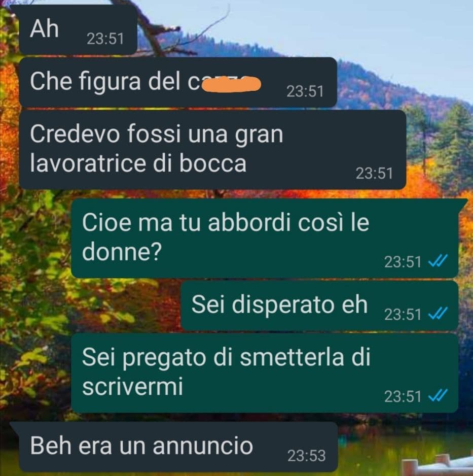The width and height of the screenshot is (473, 476).
Task: Click read checkmarks on 'Sei disperato eh'
Action: (x=438, y=314)
